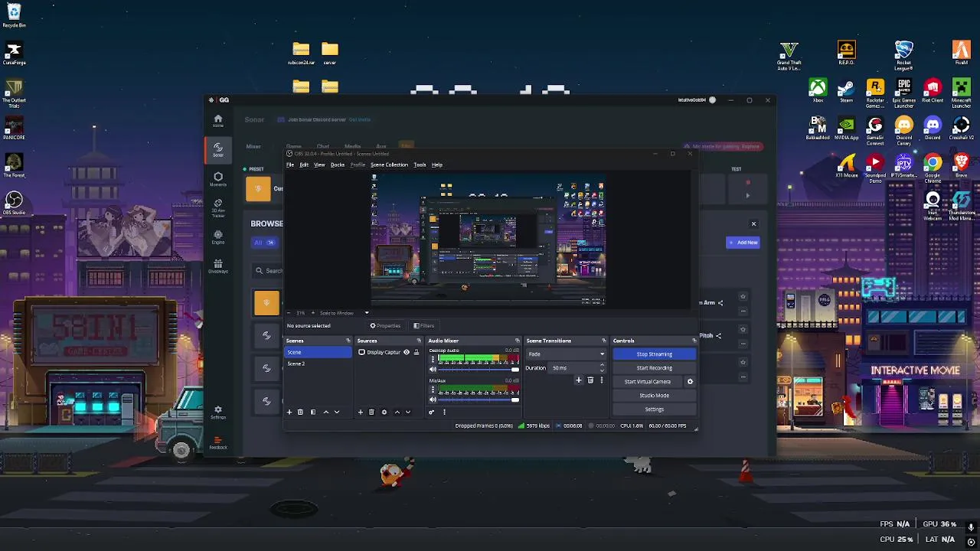Open OBS Help menu
This screenshot has width=980, height=551.
[437, 165]
